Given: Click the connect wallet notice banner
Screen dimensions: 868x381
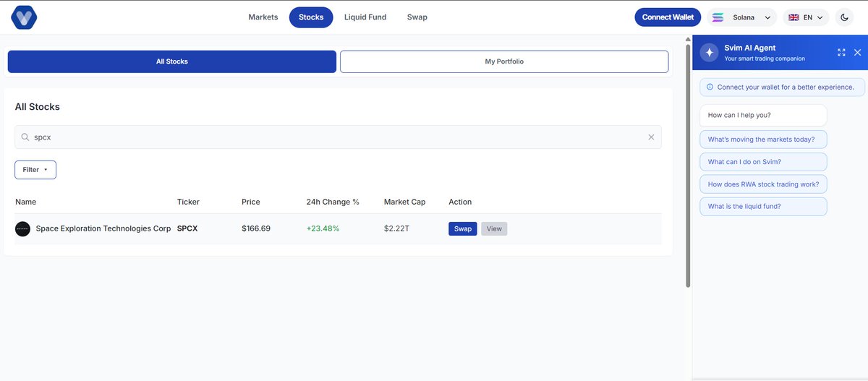Looking at the screenshot, I should [782, 87].
